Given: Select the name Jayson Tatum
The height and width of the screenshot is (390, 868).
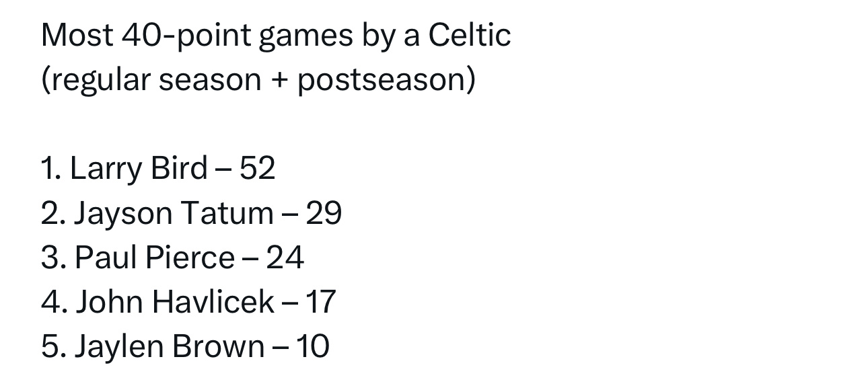Looking at the screenshot, I should [x=174, y=213].
